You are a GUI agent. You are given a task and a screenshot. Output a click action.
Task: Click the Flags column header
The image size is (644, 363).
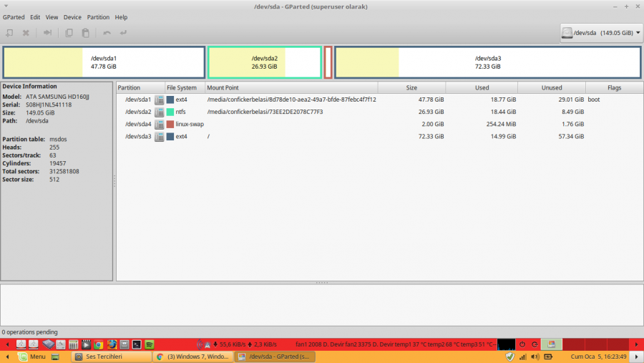[615, 87]
